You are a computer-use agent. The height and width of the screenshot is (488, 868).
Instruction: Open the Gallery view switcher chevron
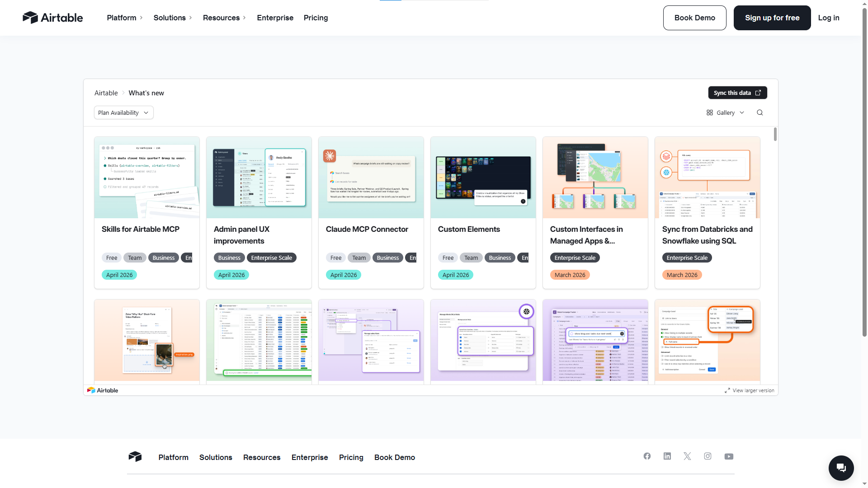pos(742,113)
